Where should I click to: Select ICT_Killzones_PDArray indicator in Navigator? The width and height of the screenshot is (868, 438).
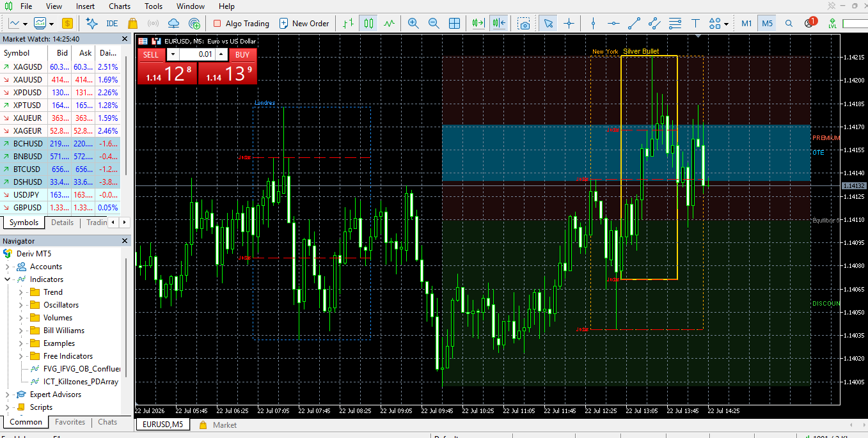[x=75, y=382]
